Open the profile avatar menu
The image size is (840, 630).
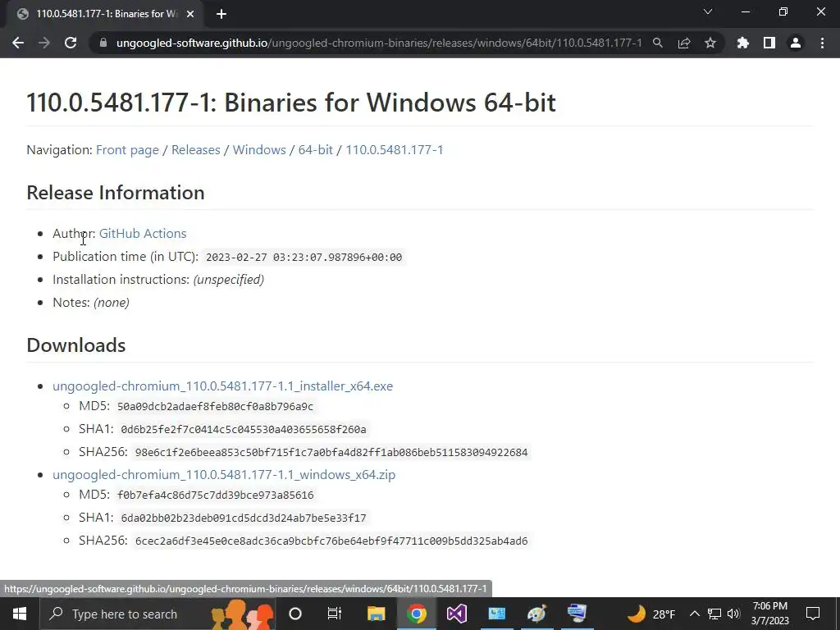click(x=796, y=43)
